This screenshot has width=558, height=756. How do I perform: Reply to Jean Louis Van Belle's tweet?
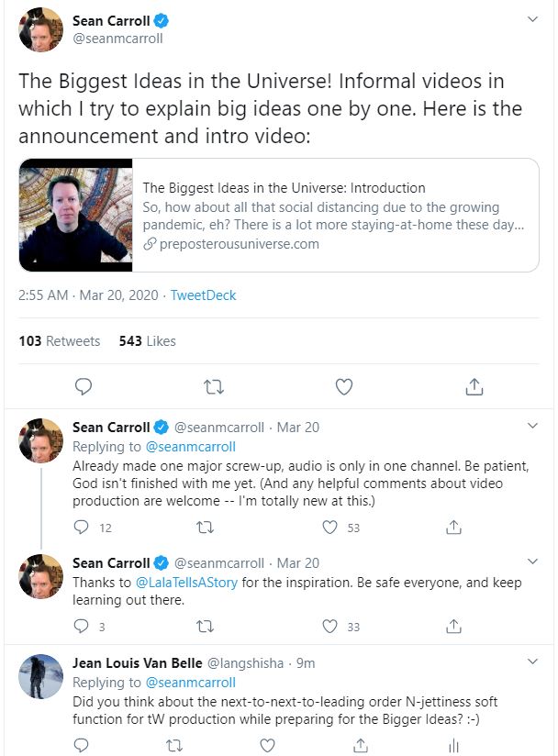(81, 746)
